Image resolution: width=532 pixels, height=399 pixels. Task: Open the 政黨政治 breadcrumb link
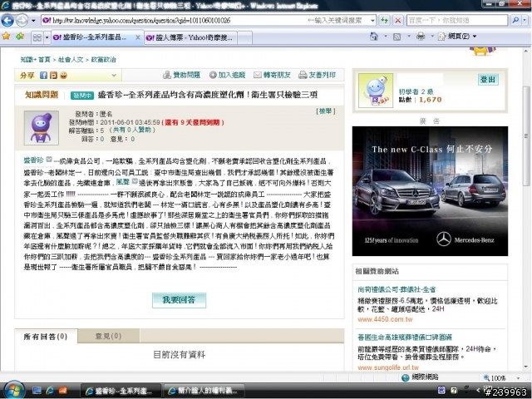coord(103,60)
